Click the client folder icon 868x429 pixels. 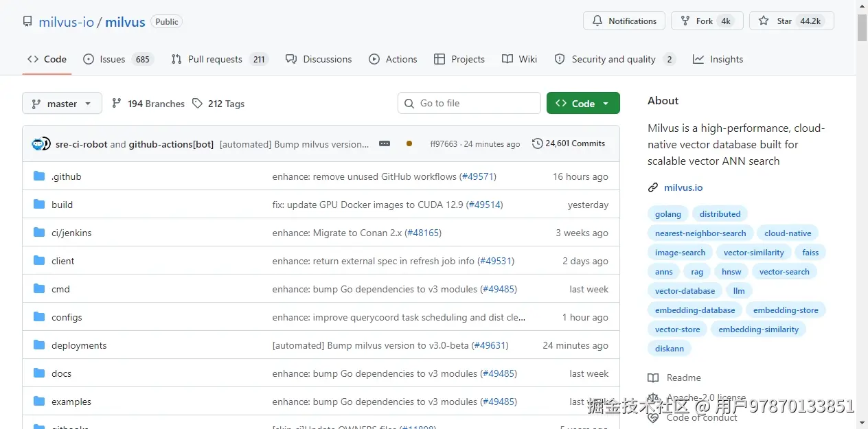[x=39, y=261]
